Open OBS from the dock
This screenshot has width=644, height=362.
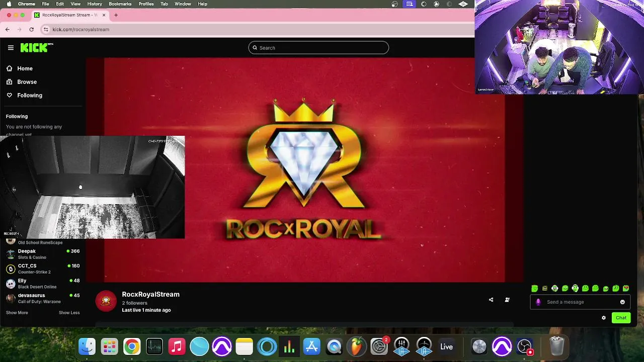524,346
